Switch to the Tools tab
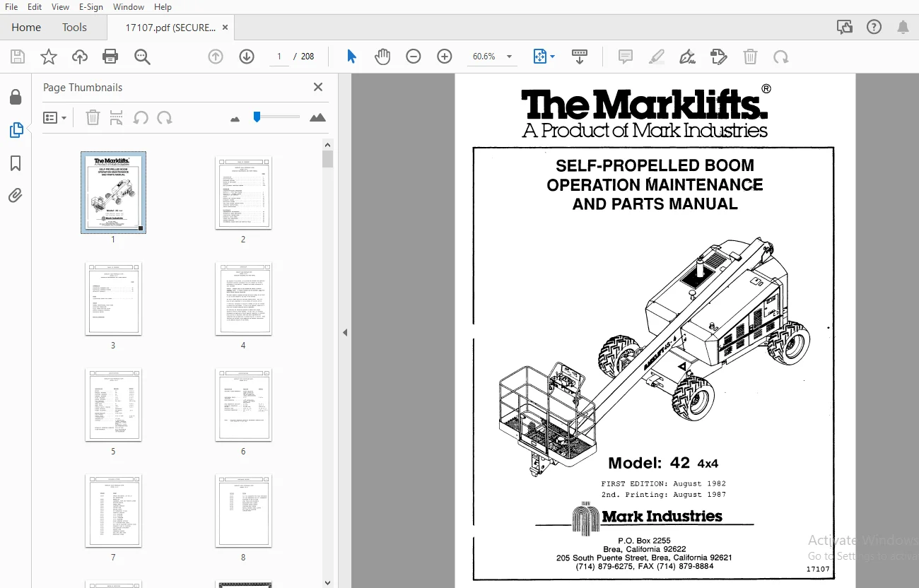This screenshot has height=588, width=919. tap(74, 27)
